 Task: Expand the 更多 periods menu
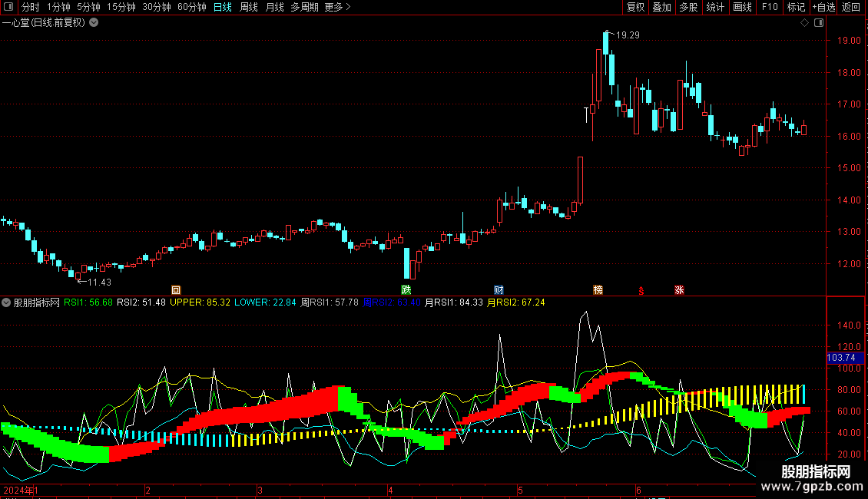point(337,7)
